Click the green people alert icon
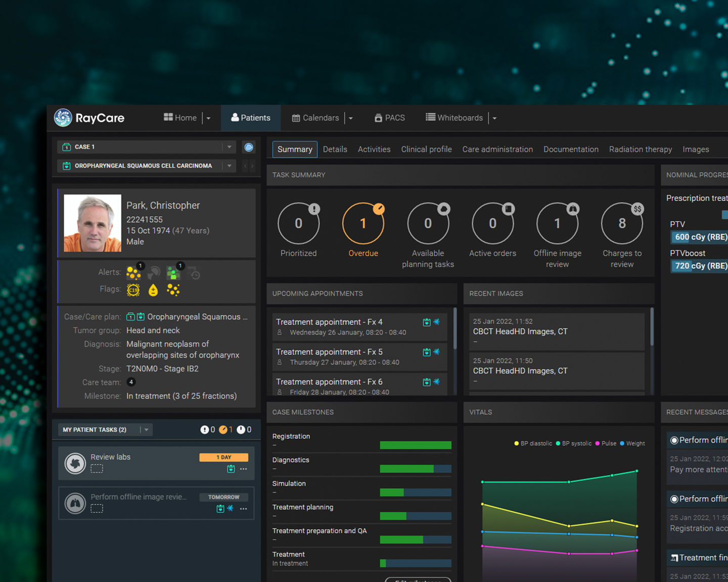The width and height of the screenshot is (728, 582). [x=173, y=273]
